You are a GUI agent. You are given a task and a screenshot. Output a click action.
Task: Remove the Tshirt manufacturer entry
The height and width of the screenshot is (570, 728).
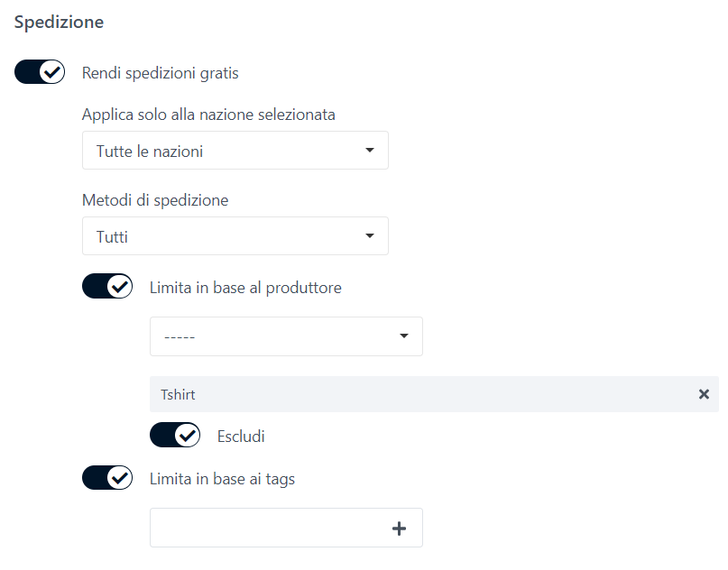coord(704,394)
